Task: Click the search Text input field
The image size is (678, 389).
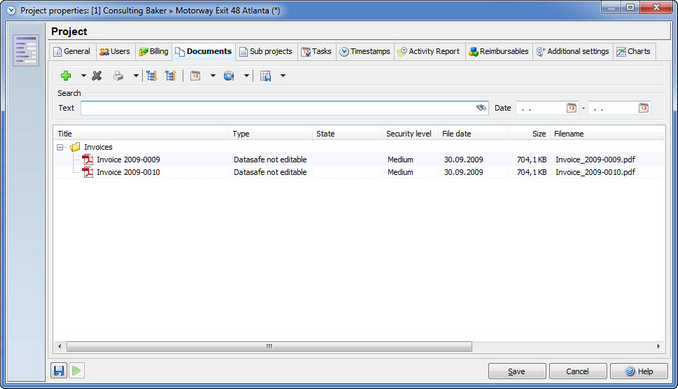Action: 284,108
